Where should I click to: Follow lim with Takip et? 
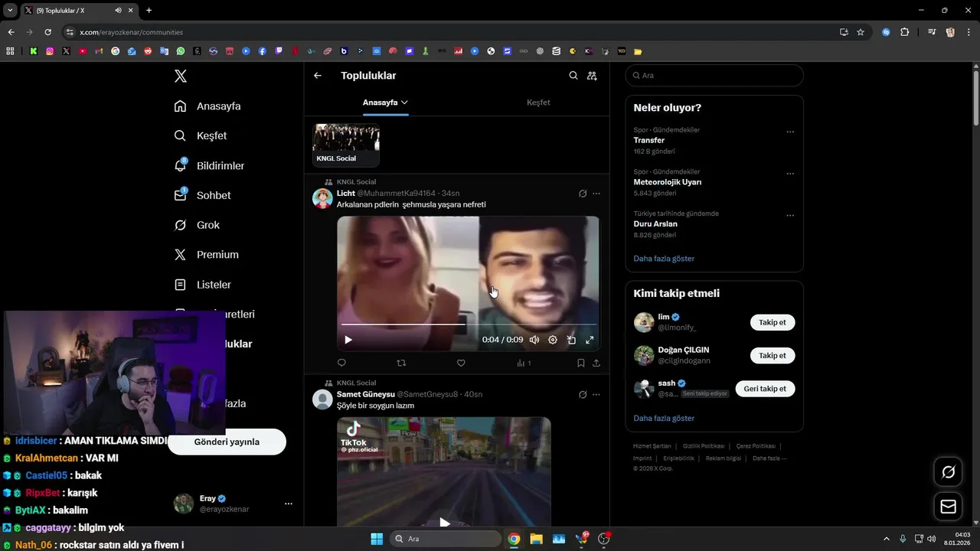(773, 322)
